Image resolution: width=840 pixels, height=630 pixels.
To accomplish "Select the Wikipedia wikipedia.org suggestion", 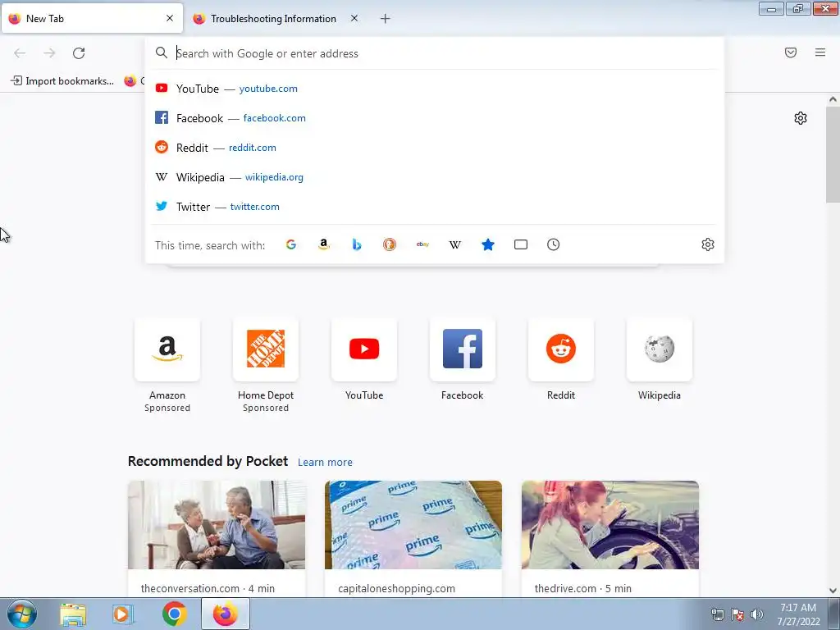I will coord(435,177).
